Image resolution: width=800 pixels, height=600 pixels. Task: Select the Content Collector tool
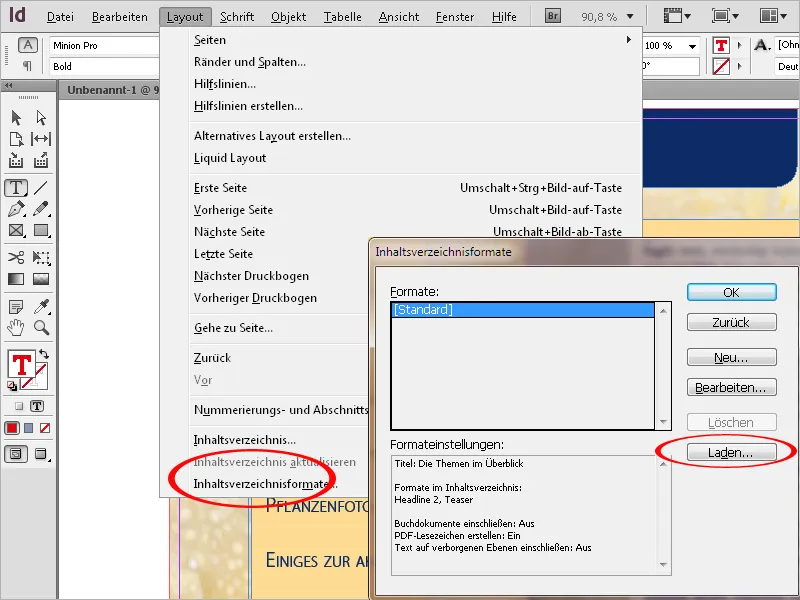coord(16,161)
